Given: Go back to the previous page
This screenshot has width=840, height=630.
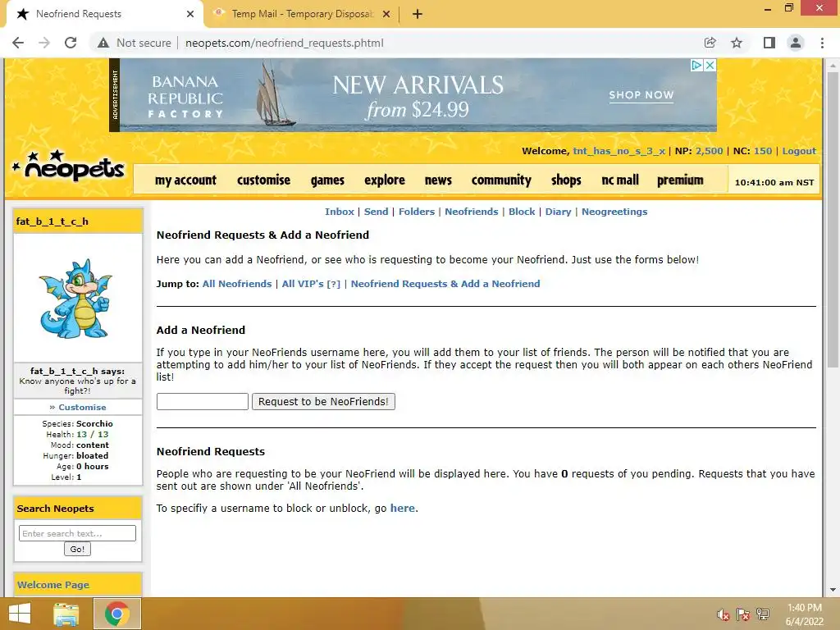Looking at the screenshot, I should pos(18,43).
